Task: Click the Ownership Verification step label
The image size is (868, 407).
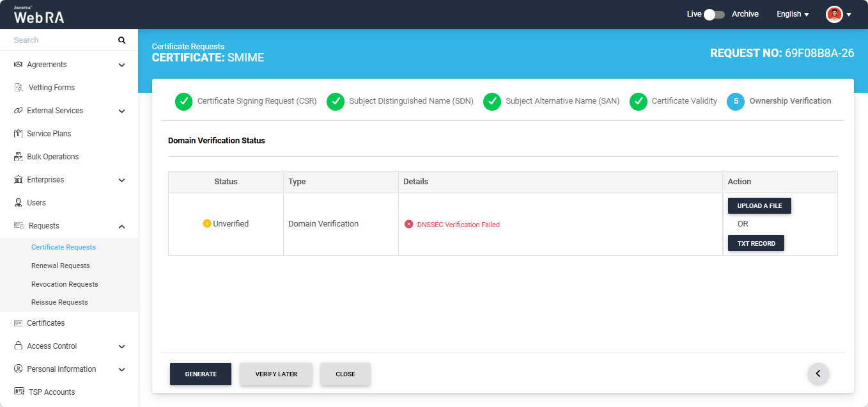Action: [x=790, y=101]
